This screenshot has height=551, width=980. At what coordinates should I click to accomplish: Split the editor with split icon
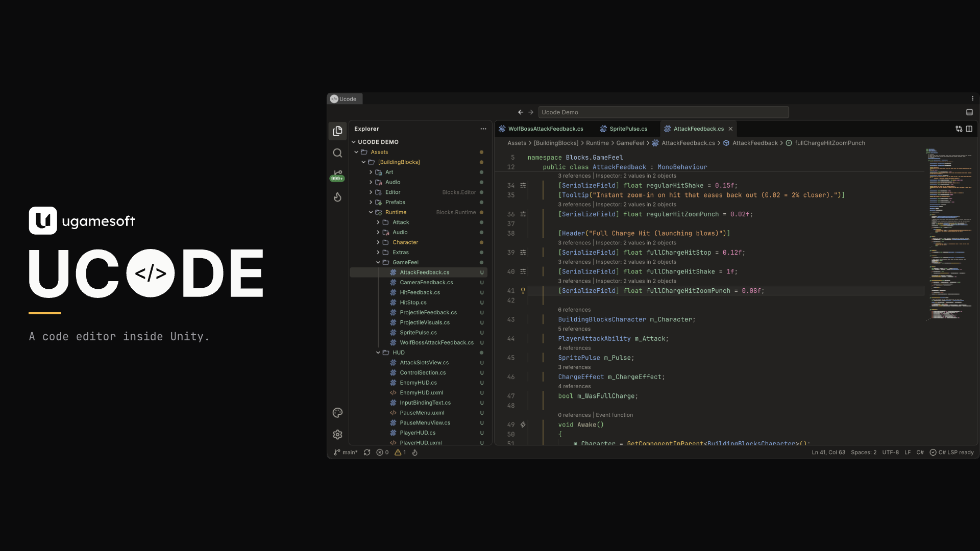point(969,129)
